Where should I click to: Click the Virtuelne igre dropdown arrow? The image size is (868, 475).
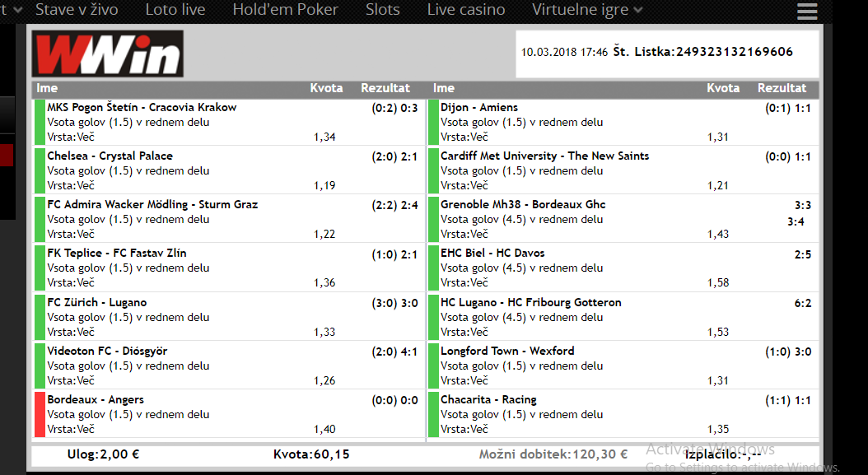click(x=637, y=10)
